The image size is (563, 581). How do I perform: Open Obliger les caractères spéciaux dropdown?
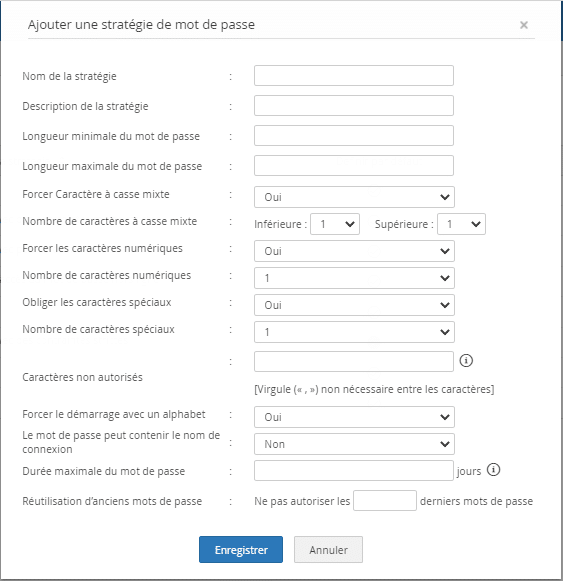tap(354, 305)
